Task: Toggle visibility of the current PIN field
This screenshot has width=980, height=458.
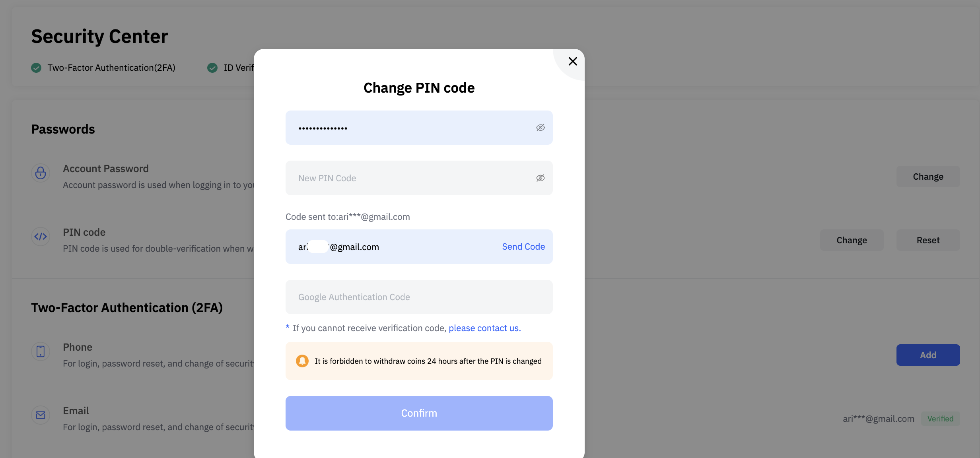Action: pyautogui.click(x=540, y=128)
